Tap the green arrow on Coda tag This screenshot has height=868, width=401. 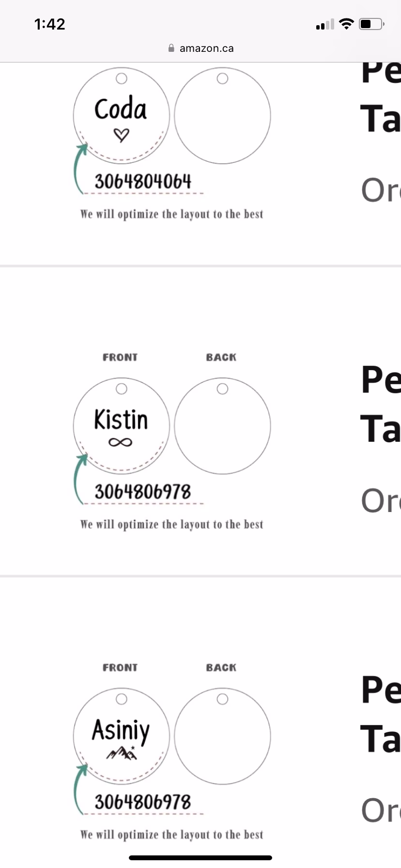(78, 168)
